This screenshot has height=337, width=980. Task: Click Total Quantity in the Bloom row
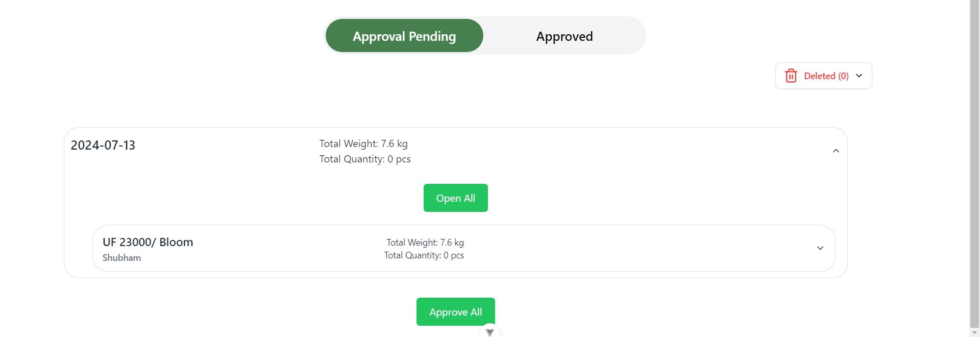point(424,255)
